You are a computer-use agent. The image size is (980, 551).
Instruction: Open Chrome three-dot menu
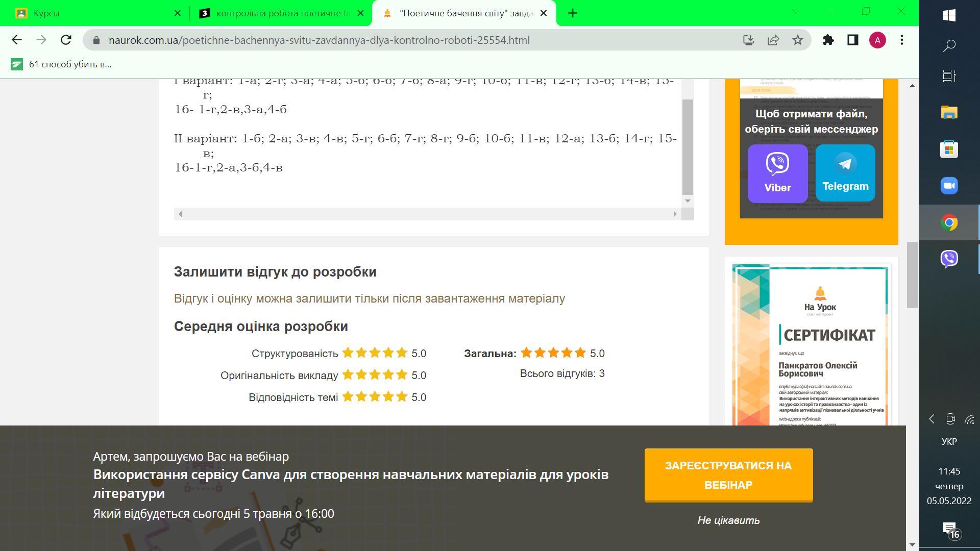[x=902, y=40]
